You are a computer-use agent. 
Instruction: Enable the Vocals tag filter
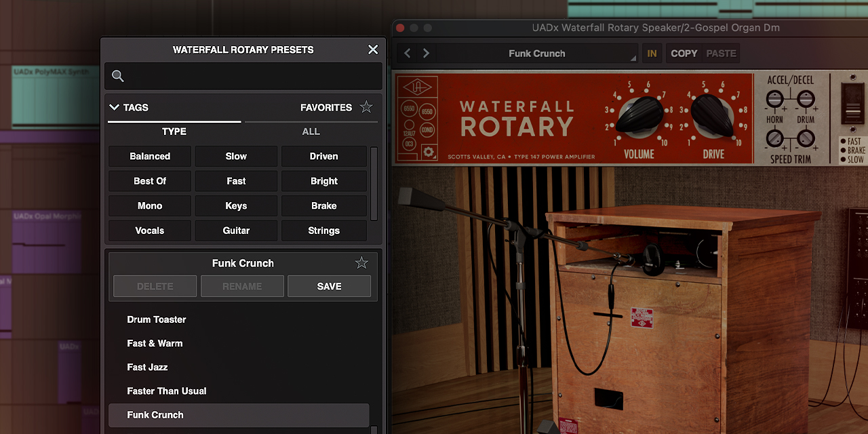(x=150, y=231)
